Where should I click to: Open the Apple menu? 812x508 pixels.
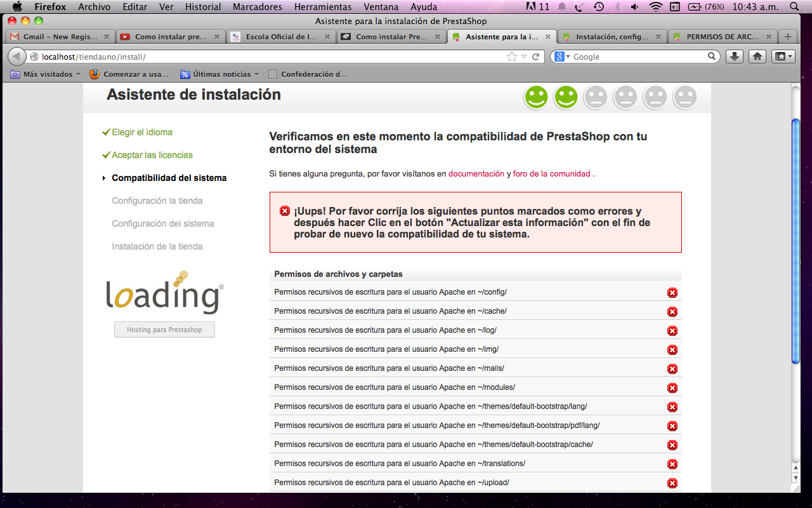pyautogui.click(x=17, y=7)
